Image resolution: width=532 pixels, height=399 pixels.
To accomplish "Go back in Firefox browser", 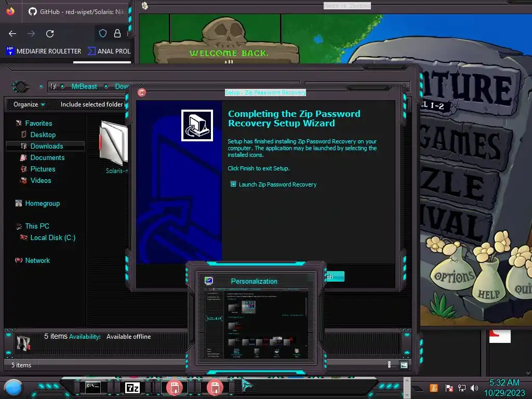I will click(x=12, y=34).
